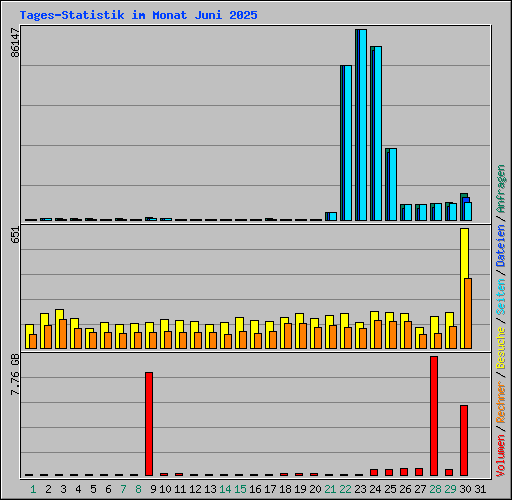The image size is (512, 500).
Task: Click the orange hosts bar for day 30
Action: 468,313
